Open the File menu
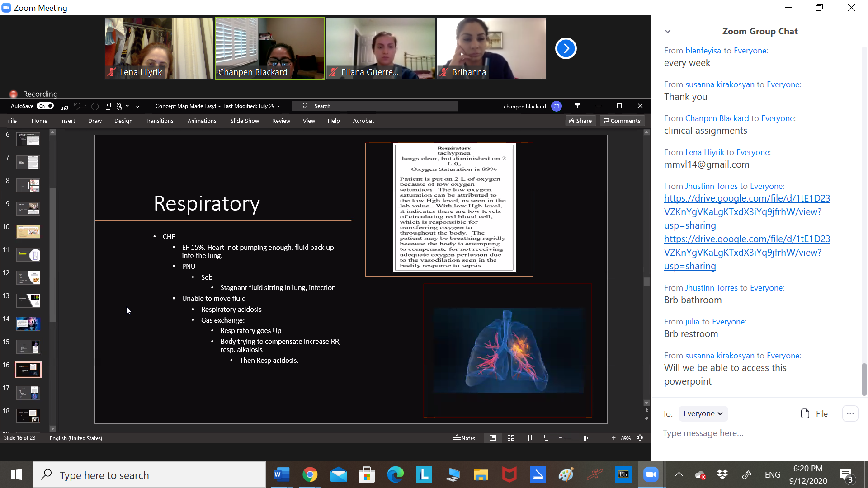 [x=12, y=121]
